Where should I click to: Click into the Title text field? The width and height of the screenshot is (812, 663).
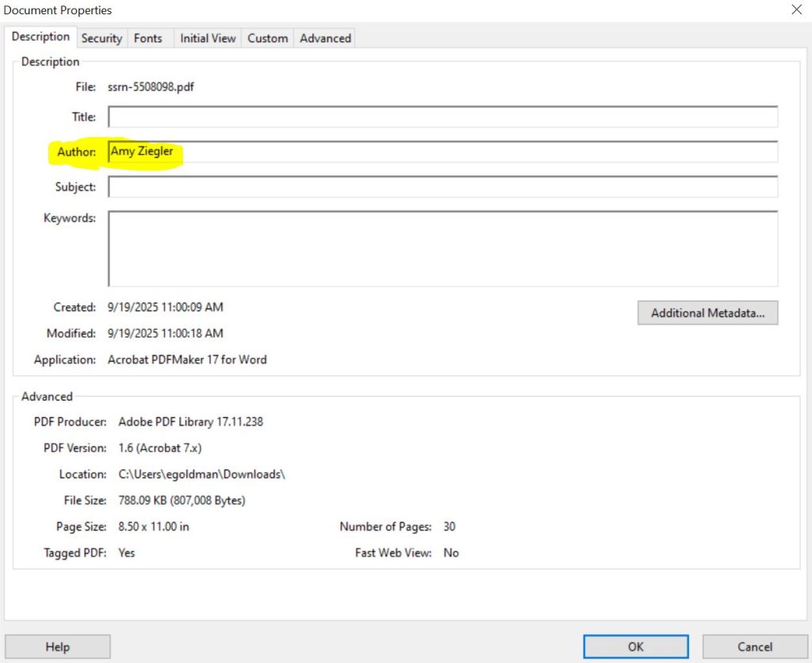[x=442, y=117]
